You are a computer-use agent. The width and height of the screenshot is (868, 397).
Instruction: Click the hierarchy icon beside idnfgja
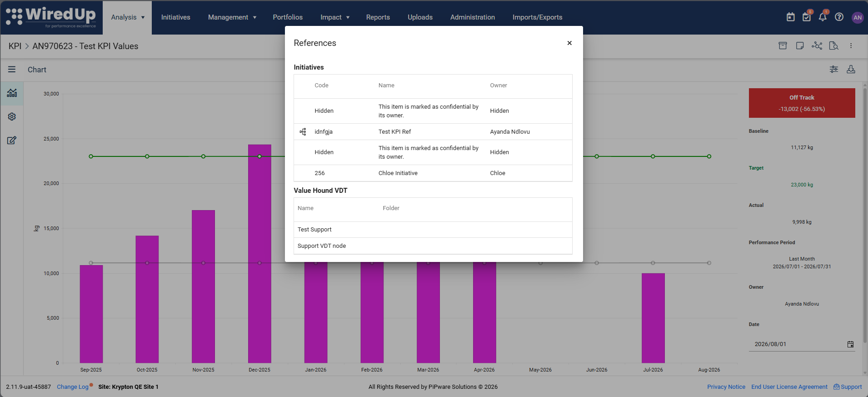tap(303, 132)
